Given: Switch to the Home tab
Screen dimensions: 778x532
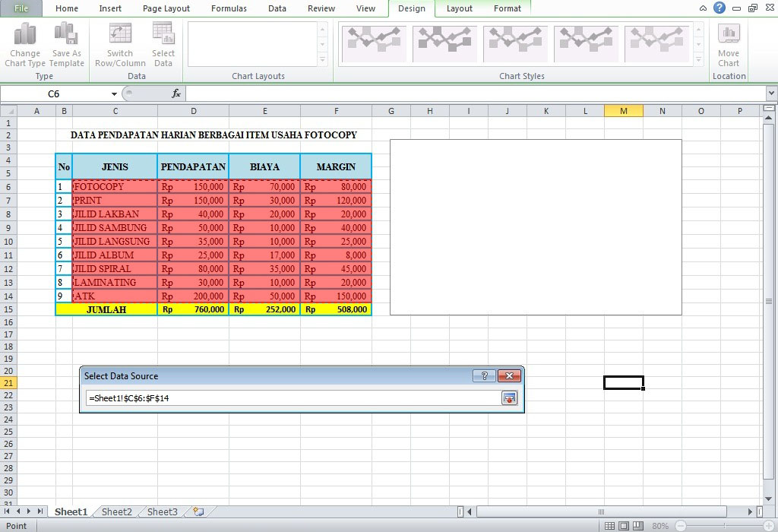Looking at the screenshot, I should (x=67, y=8).
